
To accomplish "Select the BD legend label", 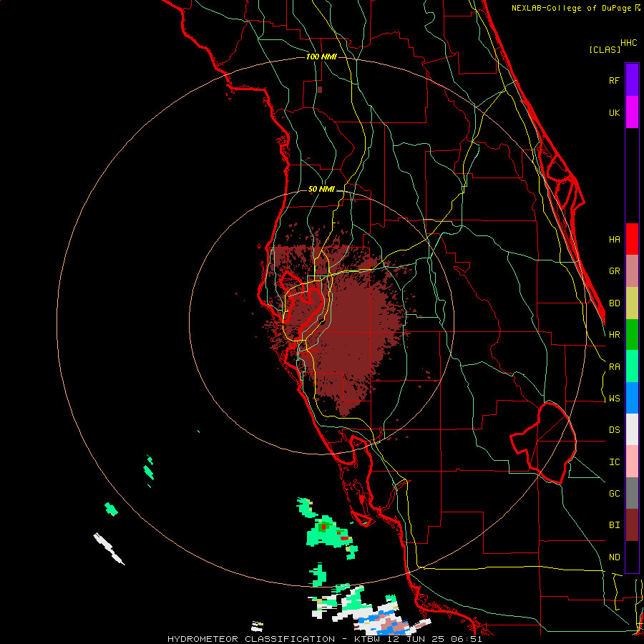I will (x=614, y=303).
